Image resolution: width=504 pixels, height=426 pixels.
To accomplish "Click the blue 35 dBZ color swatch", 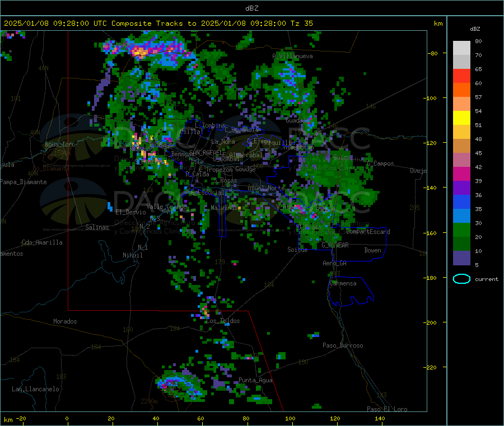I will tap(461, 202).
